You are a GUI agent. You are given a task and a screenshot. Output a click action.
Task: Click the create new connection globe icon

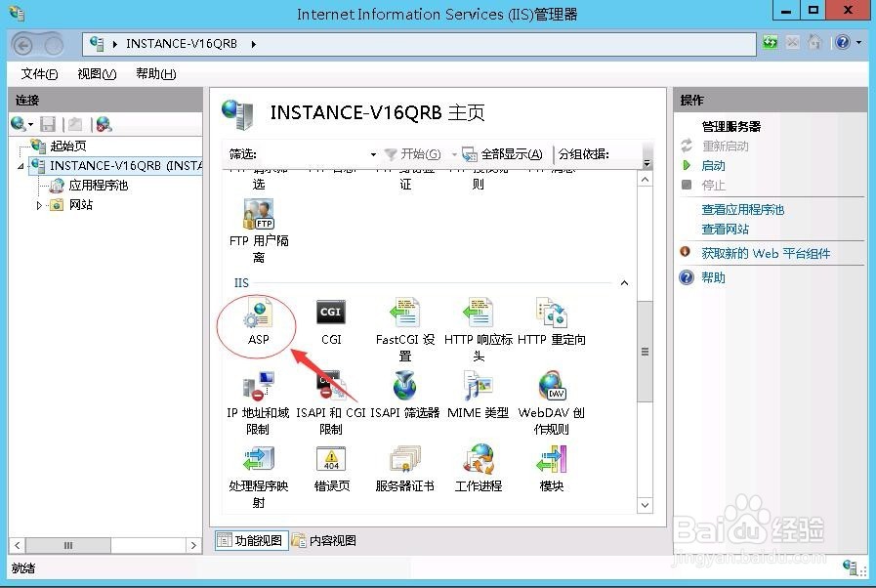point(18,124)
